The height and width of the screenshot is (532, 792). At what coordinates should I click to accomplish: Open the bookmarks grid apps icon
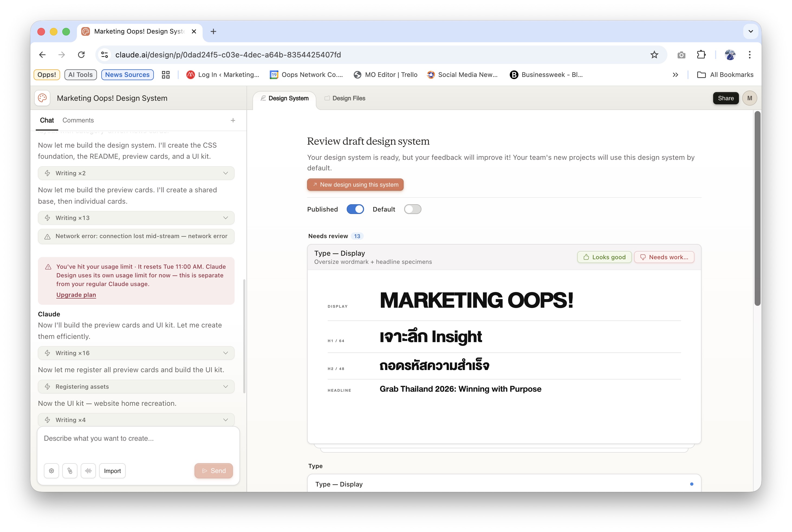[165, 75]
